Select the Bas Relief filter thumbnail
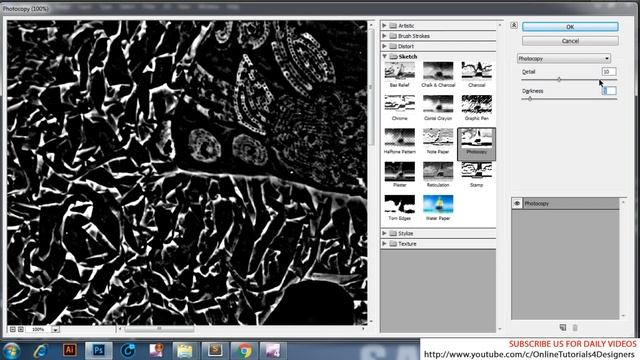 [x=399, y=71]
